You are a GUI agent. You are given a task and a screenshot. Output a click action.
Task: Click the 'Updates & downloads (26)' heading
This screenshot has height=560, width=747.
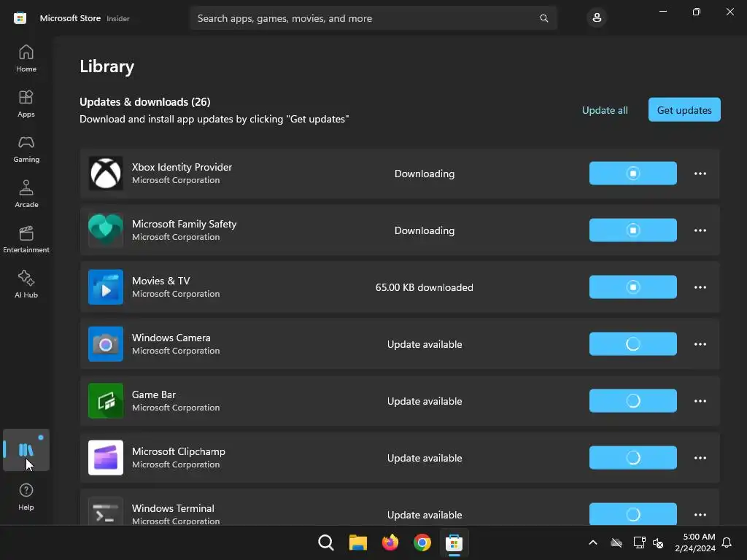pyautogui.click(x=145, y=102)
